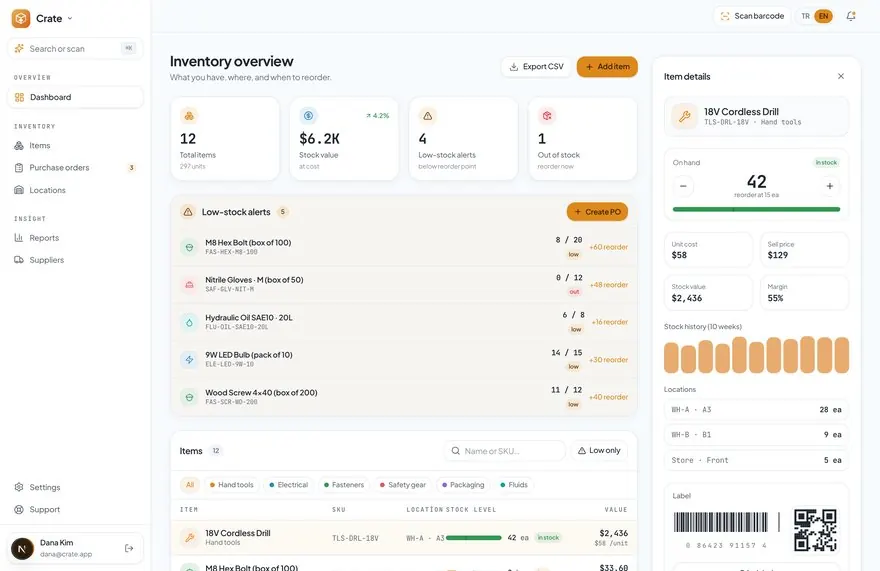The image size is (880, 571).
Task: Click the Stock history bar chart
Action: point(756,355)
